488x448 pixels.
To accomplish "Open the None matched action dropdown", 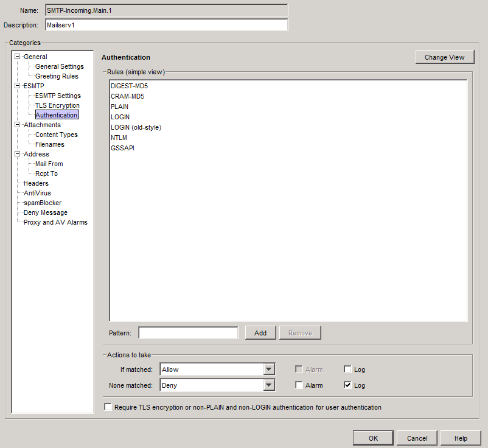I will pyautogui.click(x=268, y=385).
